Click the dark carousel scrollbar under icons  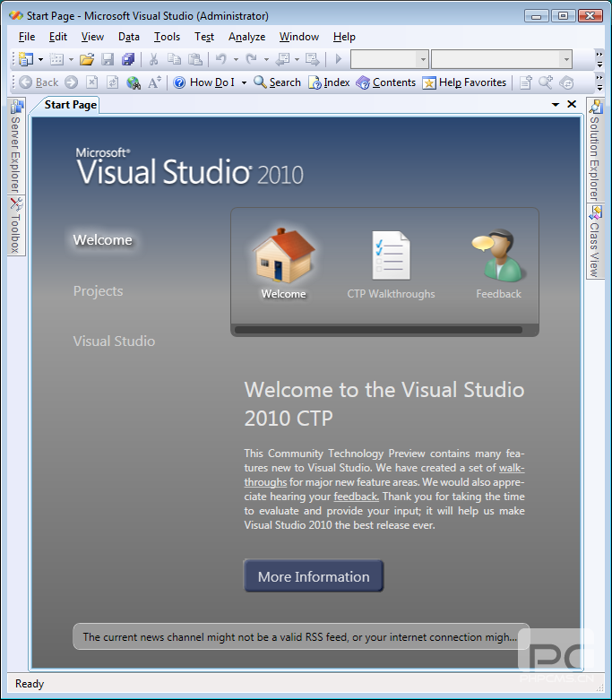coord(378,330)
